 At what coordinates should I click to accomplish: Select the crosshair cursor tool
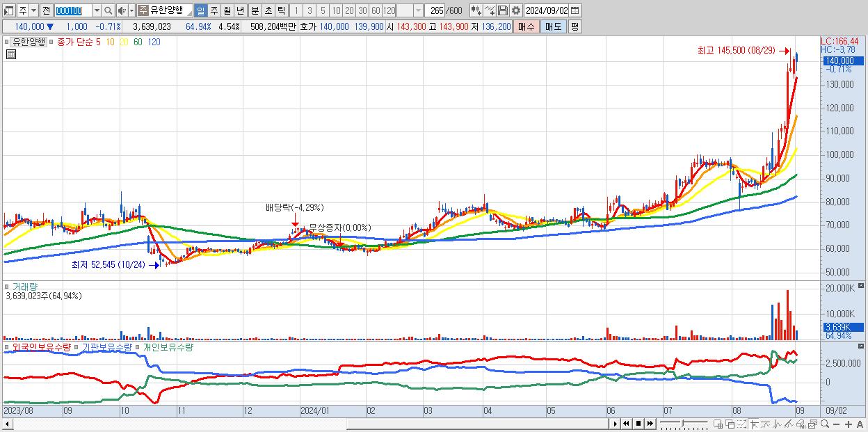tap(754, 424)
